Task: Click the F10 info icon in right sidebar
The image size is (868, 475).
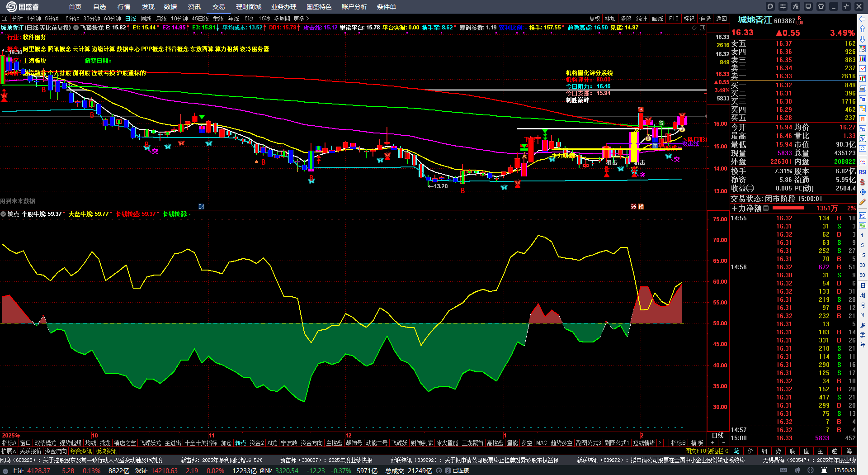Action: click(863, 99)
